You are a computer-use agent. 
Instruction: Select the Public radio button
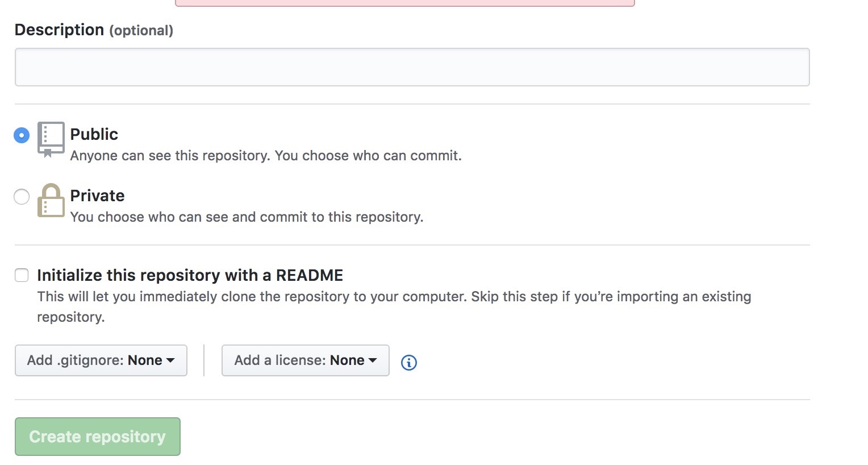pyautogui.click(x=22, y=135)
